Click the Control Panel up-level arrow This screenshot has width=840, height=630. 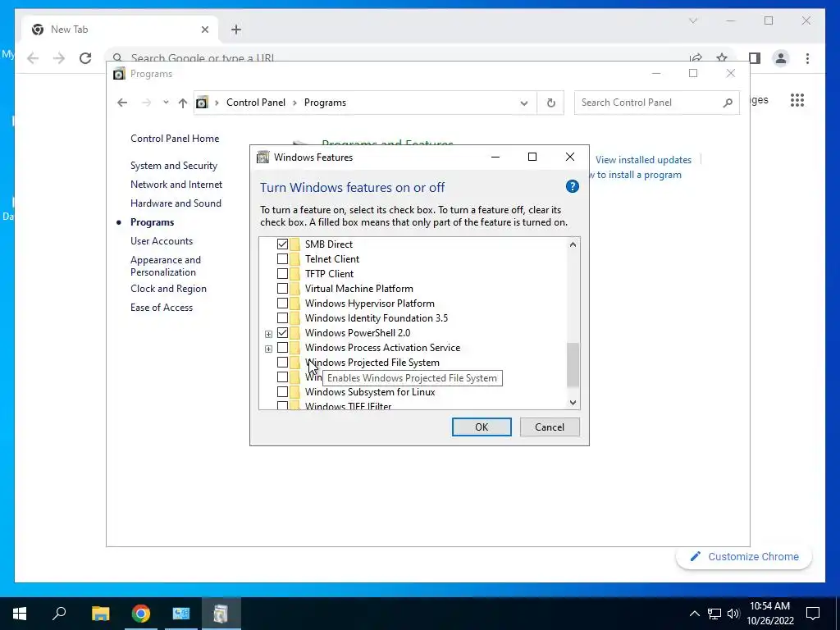click(x=183, y=103)
